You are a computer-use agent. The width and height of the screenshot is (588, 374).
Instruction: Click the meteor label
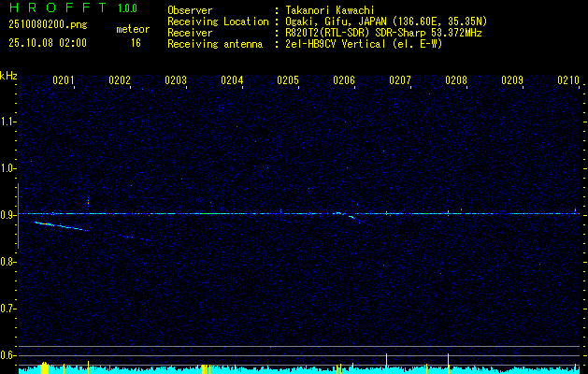click(133, 29)
